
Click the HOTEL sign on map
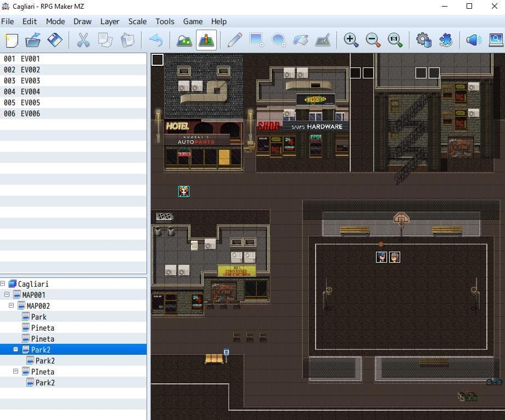tap(177, 126)
